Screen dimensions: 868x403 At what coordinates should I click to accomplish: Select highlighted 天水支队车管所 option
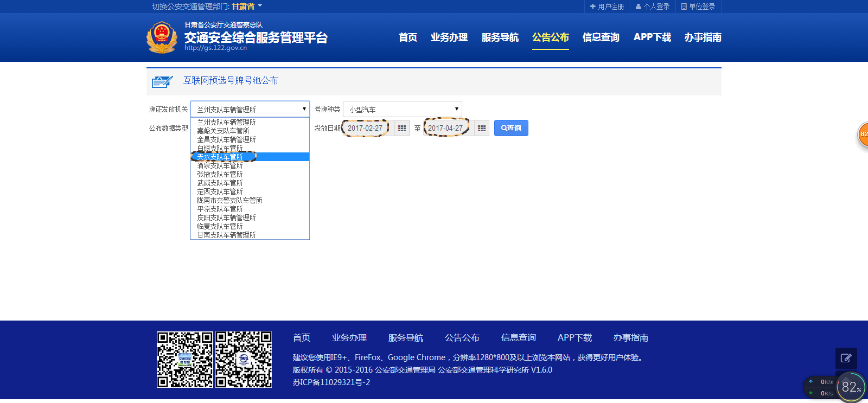point(250,157)
